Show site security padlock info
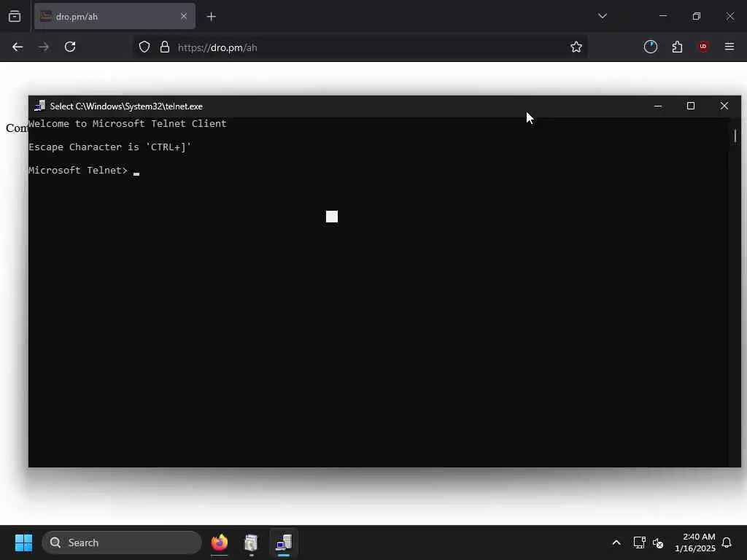Screen dimensions: 747x560 pyautogui.click(x=165, y=47)
